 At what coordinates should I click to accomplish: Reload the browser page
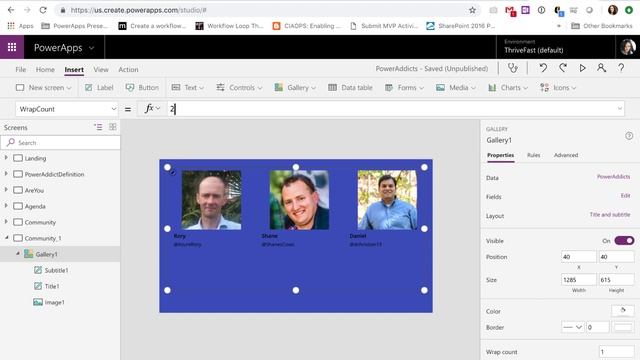[43, 10]
